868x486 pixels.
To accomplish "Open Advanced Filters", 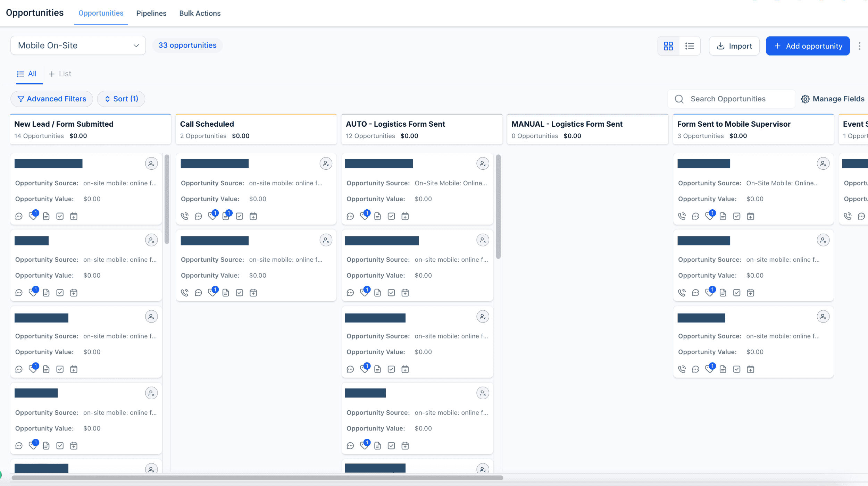I will coord(52,99).
